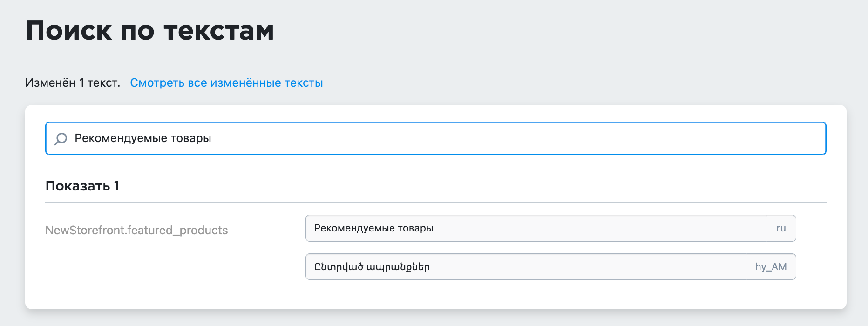Click the Russian translation field for featured_products
This screenshot has height=326, width=868.
pos(550,228)
